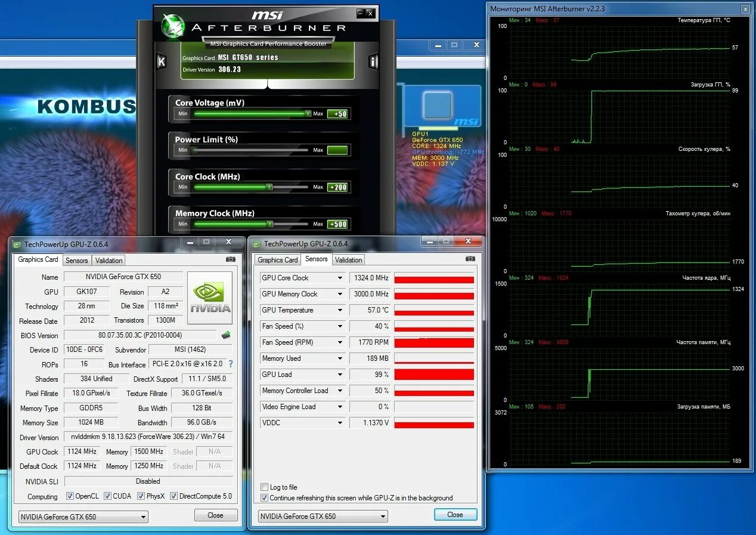Open the GPU Temperature sensor dropdown
The image size is (756, 535).
coord(340,310)
